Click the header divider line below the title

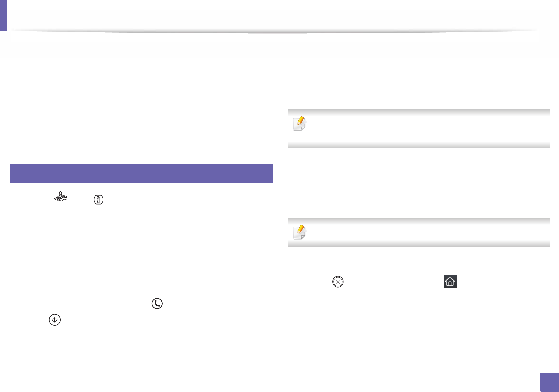(x=273, y=31)
